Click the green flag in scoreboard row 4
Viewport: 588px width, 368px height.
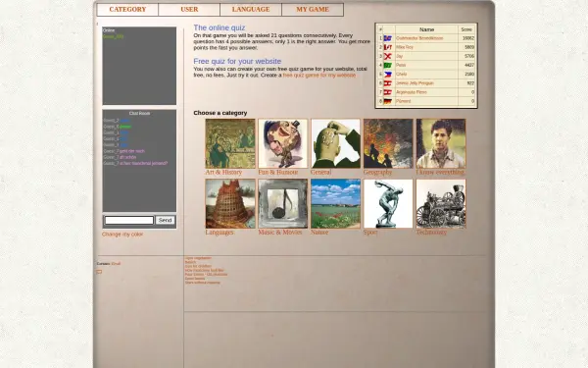click(388, 66)
